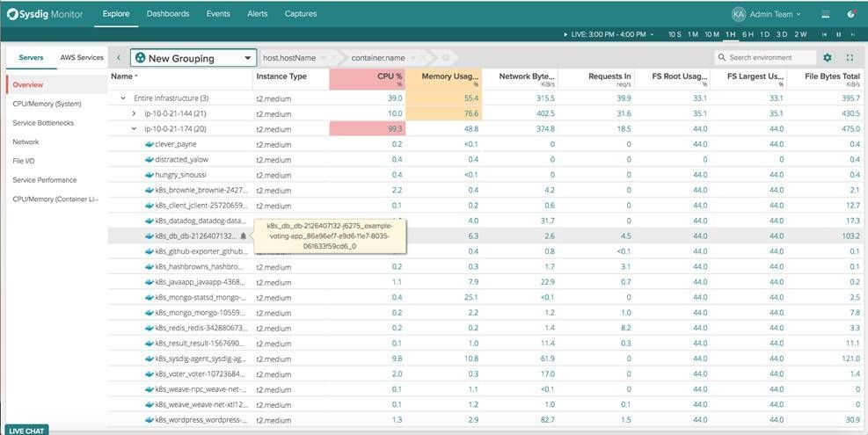Open the Explore tab

116,14
